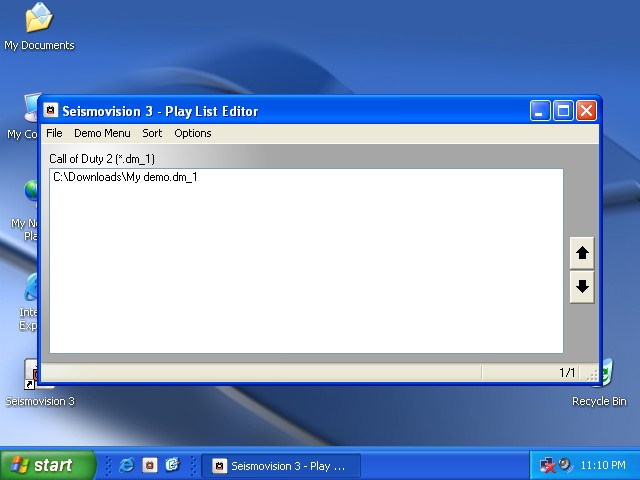The height and width of the screenshot is (480, 640).
Task: Click the network tray icon with red X
Action: 547,465
